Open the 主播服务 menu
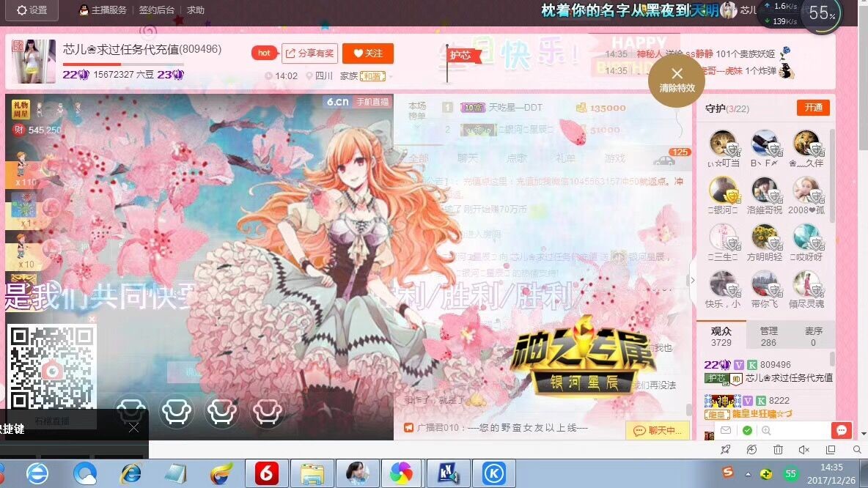Screen dimensions: 868x488 (103, 10)
